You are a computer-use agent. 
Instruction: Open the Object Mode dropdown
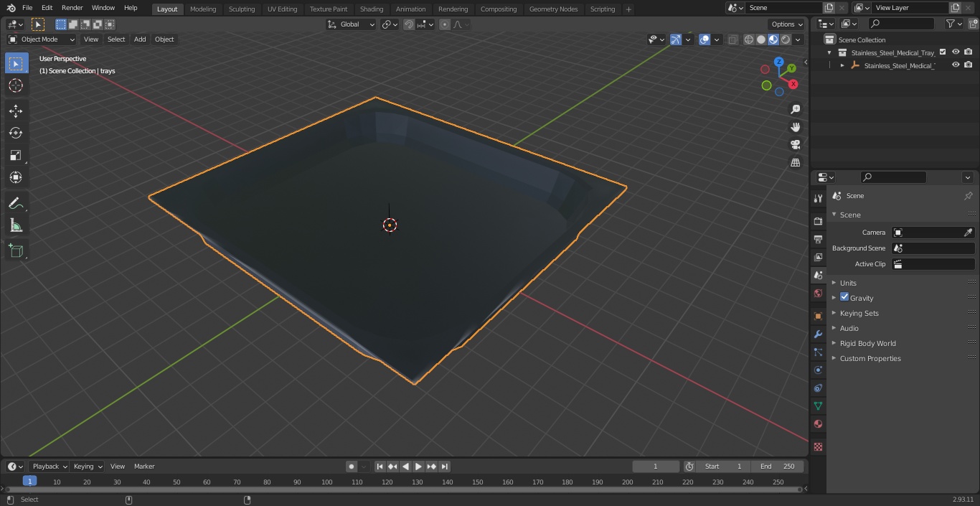42,39
